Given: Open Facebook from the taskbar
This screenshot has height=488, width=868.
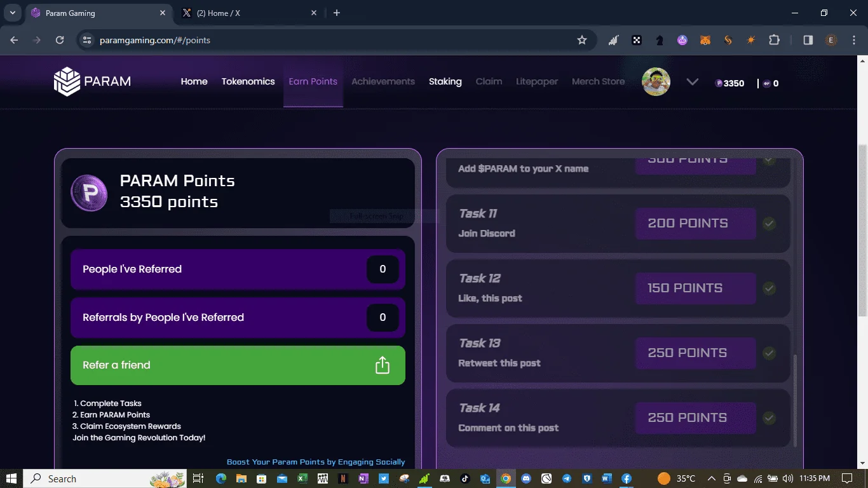Looking at the screenshot, I should point(626,478).
